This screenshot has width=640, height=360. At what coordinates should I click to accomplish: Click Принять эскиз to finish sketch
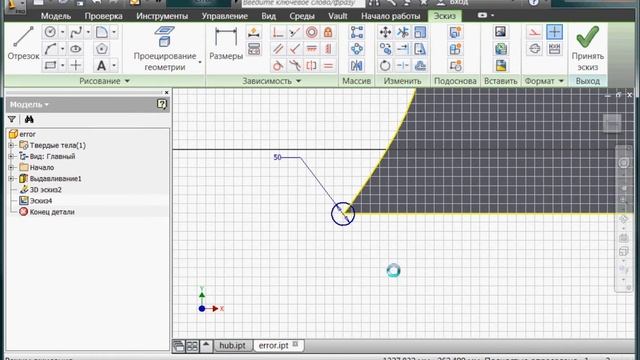click(587, 48)
